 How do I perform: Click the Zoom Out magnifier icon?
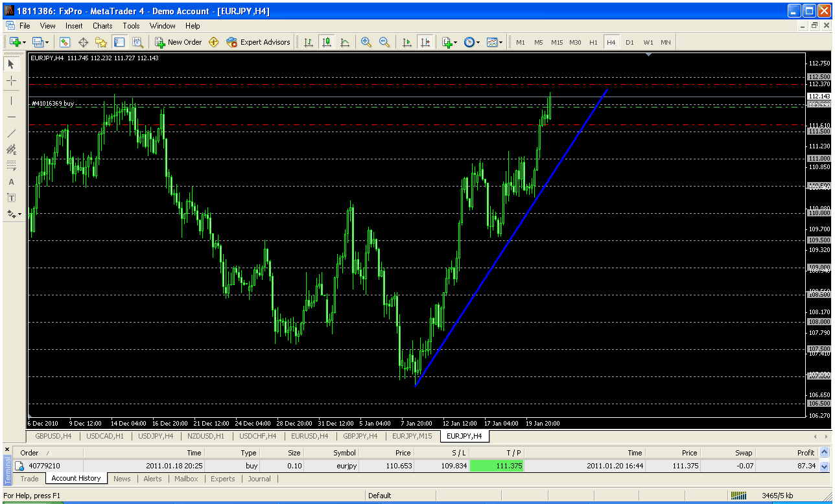[x=384, y=42]
